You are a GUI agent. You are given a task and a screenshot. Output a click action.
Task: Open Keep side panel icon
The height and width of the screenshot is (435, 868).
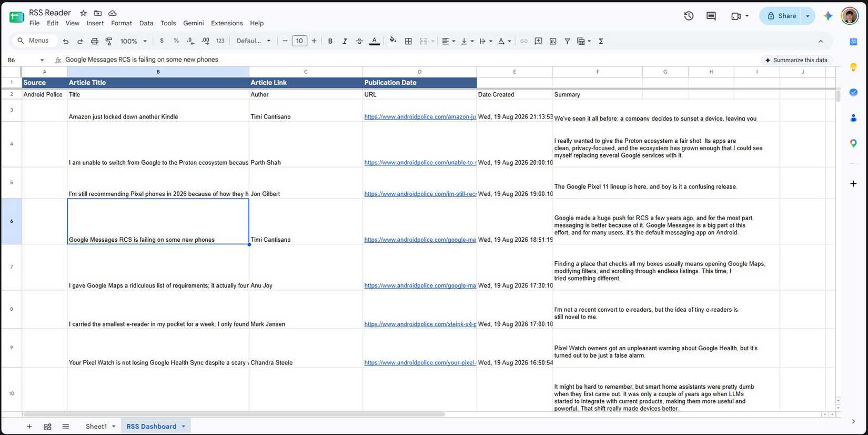(x=853, y=67)
